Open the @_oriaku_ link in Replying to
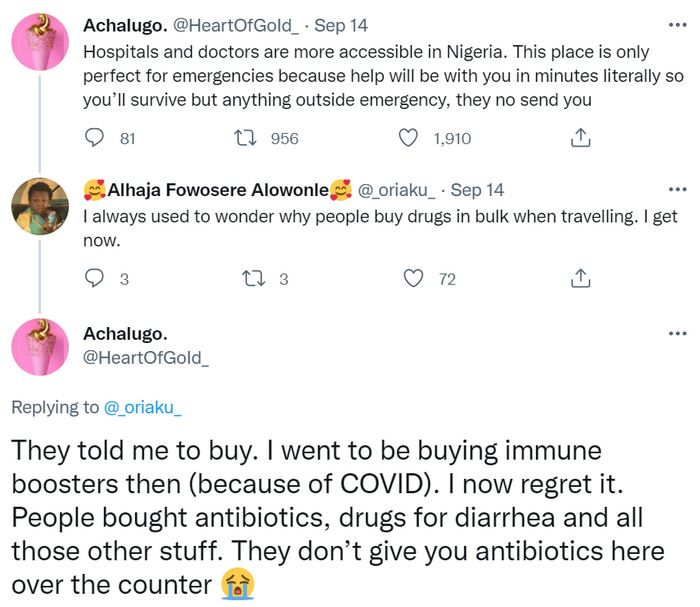700x607 pixels. (142, 407)
